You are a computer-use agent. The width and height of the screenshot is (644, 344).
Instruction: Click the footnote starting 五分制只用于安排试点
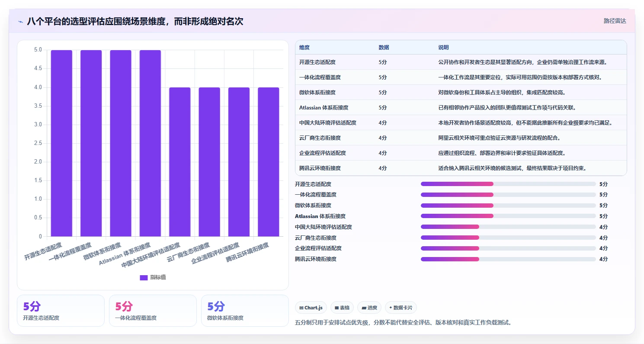tap(403, 323)
